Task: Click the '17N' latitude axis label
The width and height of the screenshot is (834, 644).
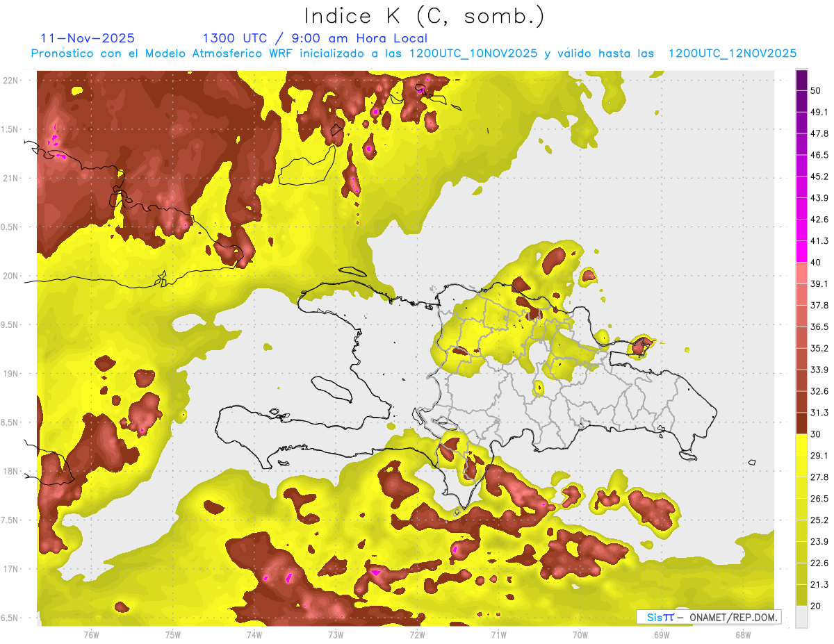Action: 12,569
